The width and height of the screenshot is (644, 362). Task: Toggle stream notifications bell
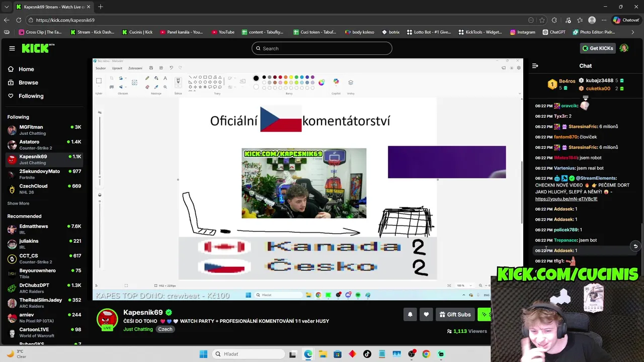(410, 315)
